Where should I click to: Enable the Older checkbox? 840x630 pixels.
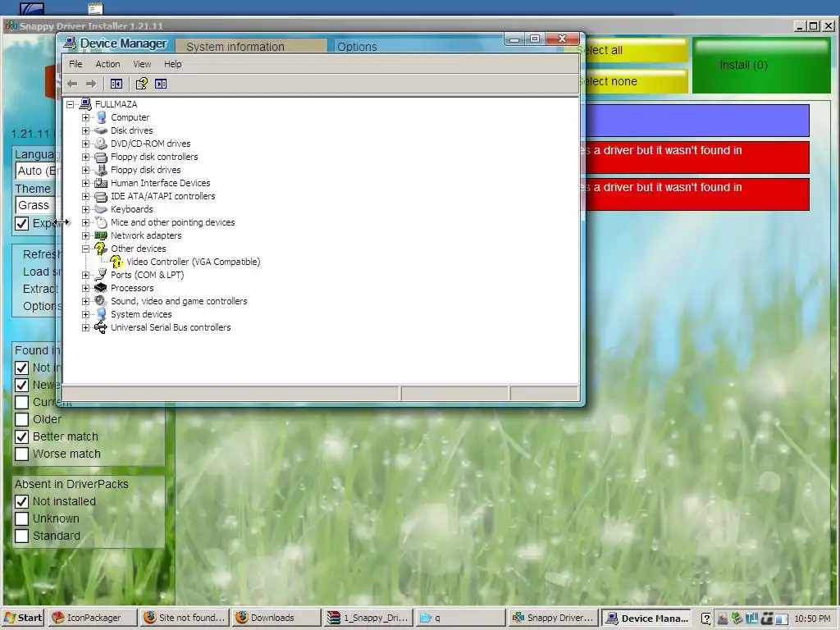[21, 419]
